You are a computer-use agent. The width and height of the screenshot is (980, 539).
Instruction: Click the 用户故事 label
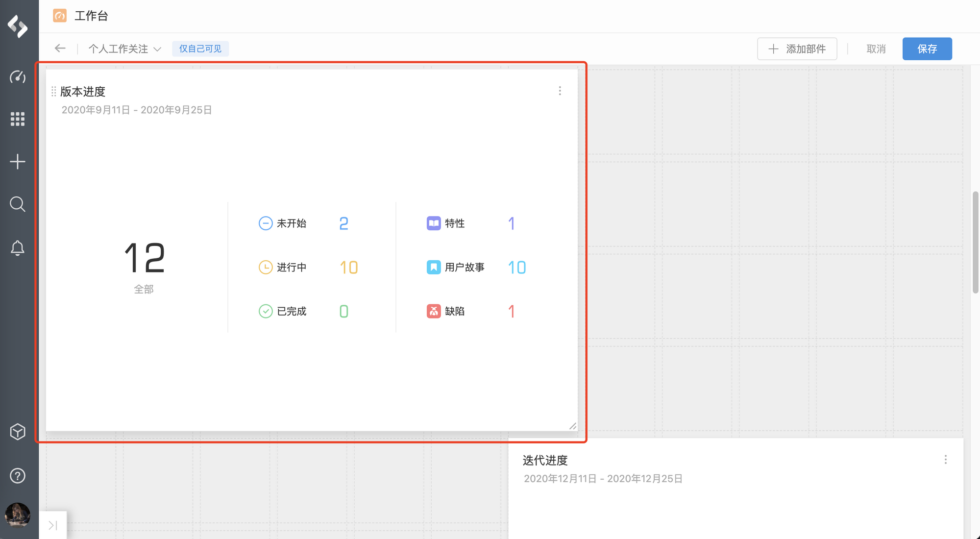(465, 267)
